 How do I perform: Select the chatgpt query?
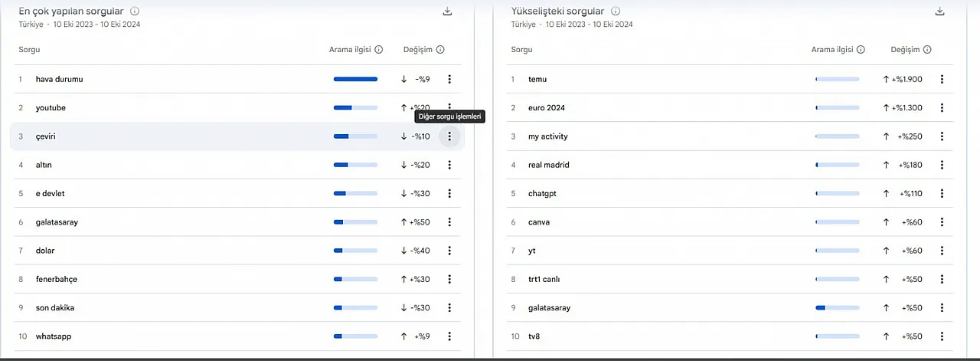[x=542, y=193]
